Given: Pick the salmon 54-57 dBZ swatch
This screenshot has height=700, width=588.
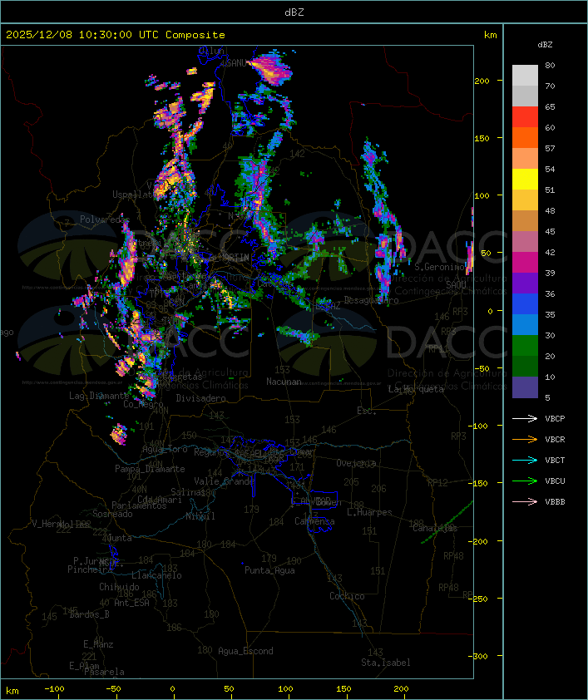Looking at the screenshot, I should click(525, 159).
